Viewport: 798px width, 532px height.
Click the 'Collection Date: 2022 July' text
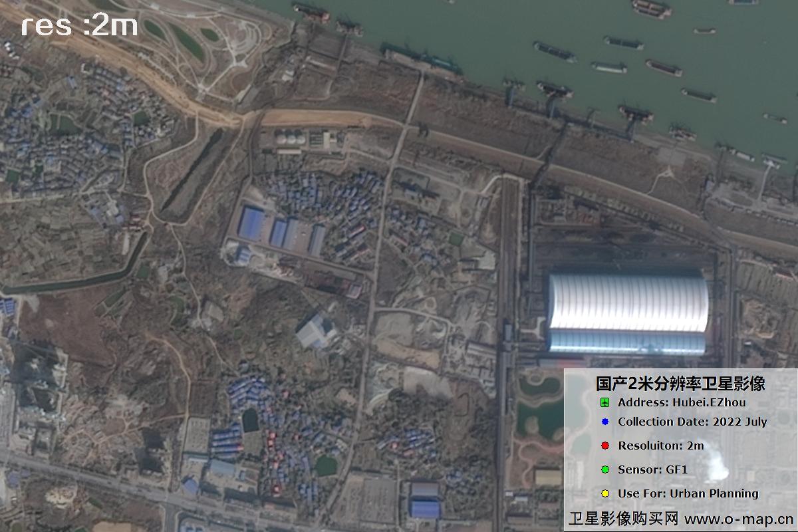point(692,422)
